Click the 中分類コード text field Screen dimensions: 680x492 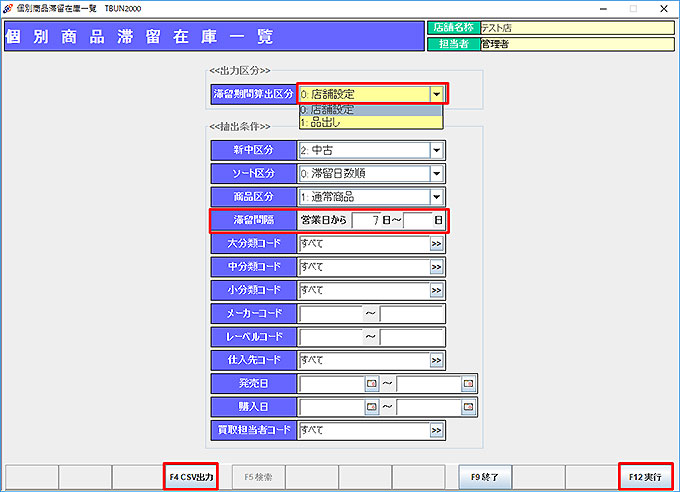point(364,267)
